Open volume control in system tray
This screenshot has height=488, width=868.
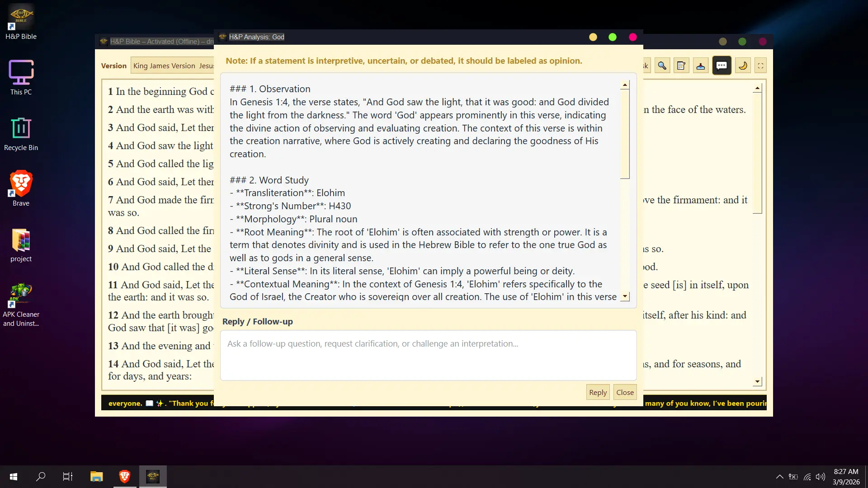[821, 477]
